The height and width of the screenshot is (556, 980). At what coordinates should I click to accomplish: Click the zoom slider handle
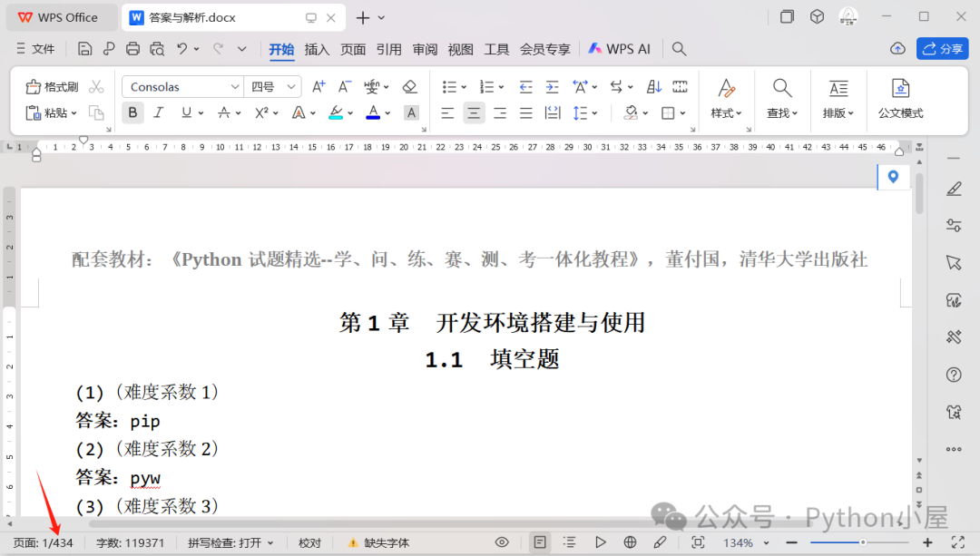(863, 542)
